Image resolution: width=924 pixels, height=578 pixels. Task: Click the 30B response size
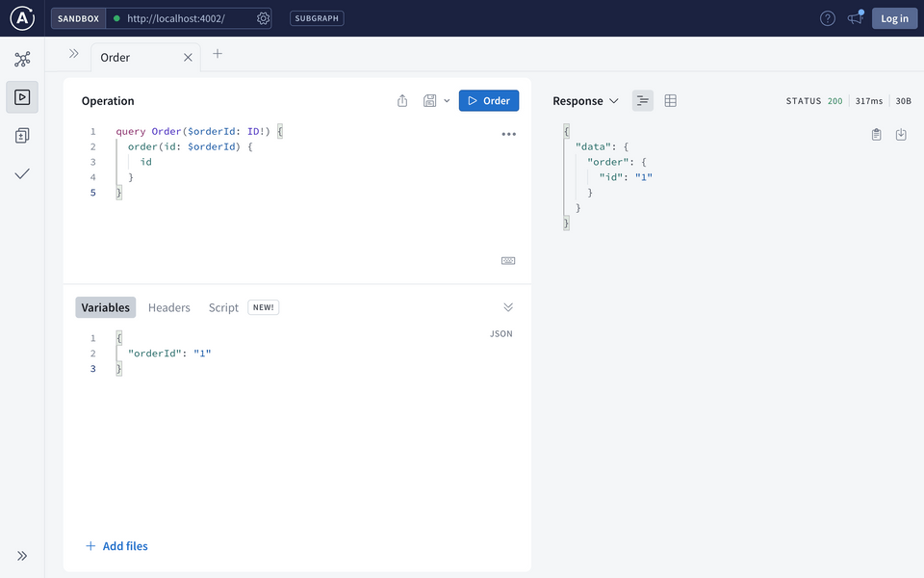[x=904, y=101]
